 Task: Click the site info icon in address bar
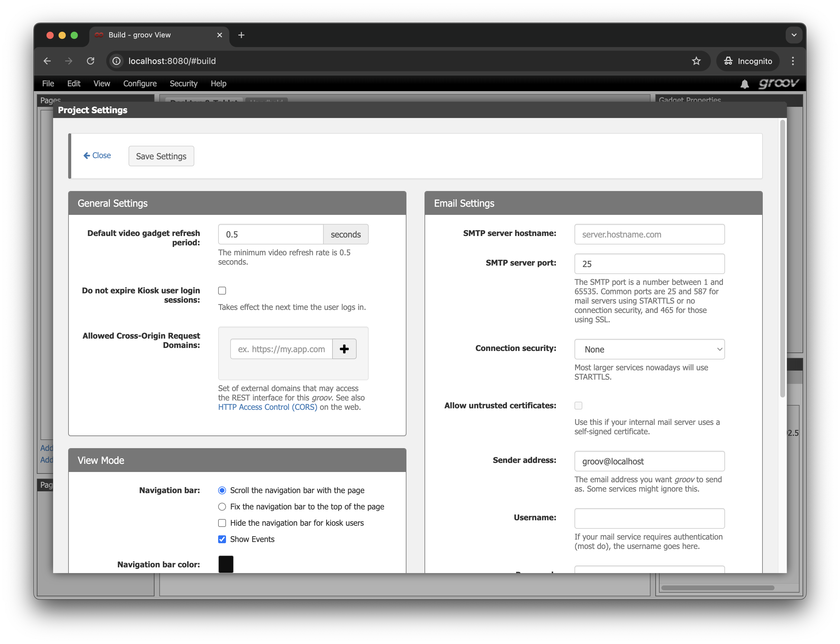[116, 61]
